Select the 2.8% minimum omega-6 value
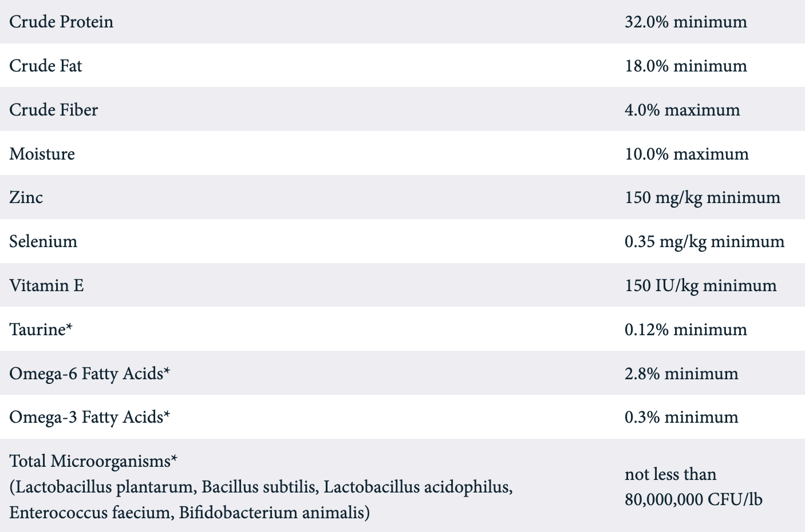The height and width of the screenshot is (532, 805). [x=681, y=374]
